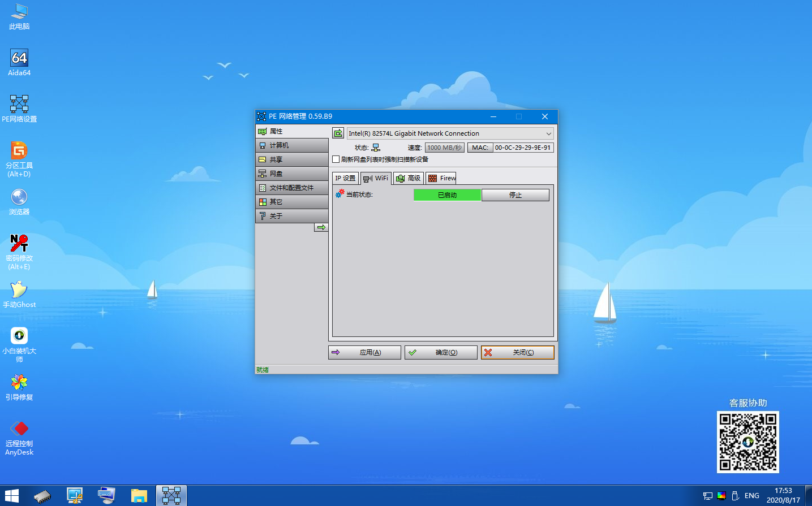Select the 文件和配置文件 sidebar section
Viewport: 812px width, 506px height.
pos(291,187)
